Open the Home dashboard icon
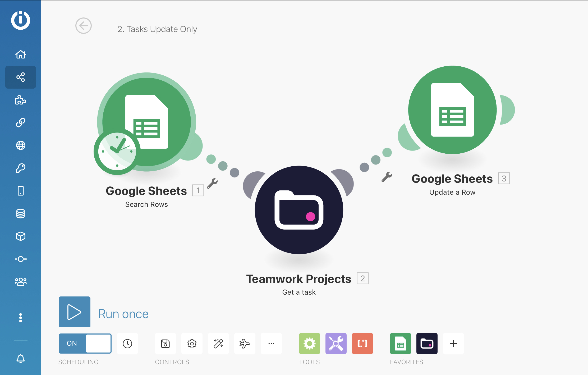The height and width of the screenshot is (375, 588). 21,54
